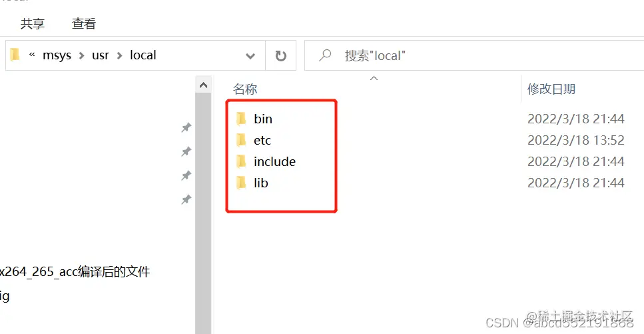Select the lib folder icon
Screen dimensions: 644x334
(x=242, y=183)
